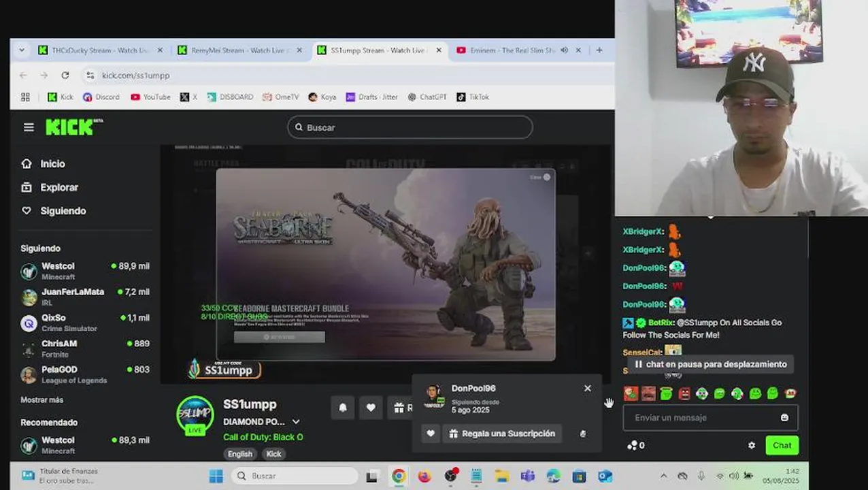Open Google Chrome from taskbar
Screen dimensions: 868x490
399,476
